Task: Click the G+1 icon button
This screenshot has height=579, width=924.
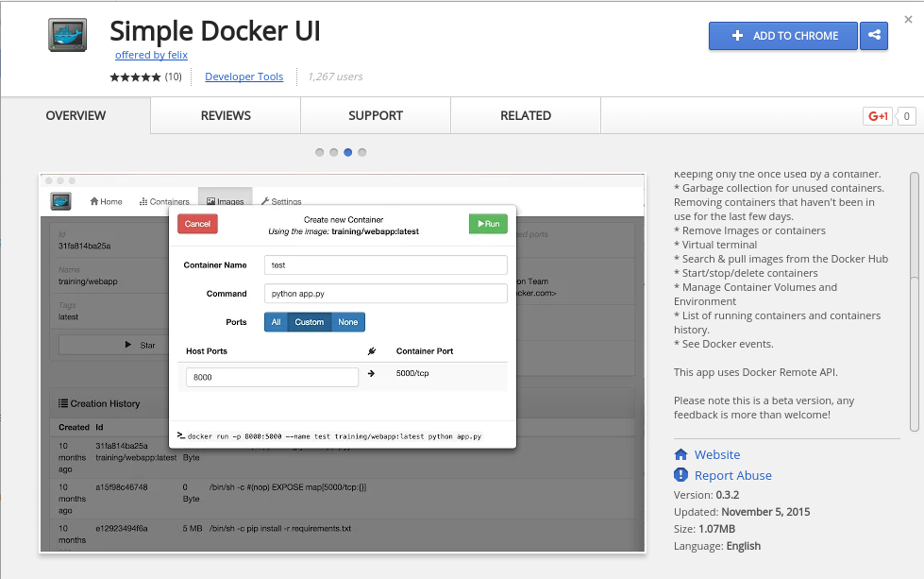Action: pos(878,116)
